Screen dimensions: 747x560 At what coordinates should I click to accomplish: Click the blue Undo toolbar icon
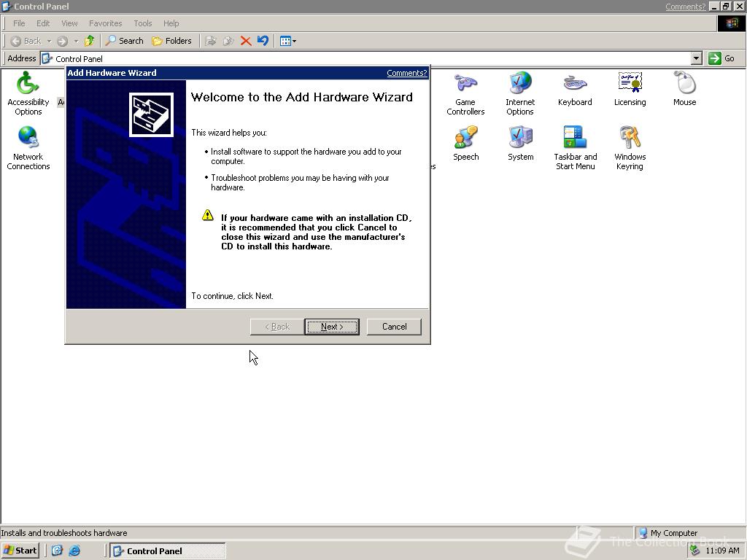tap(263, 41)
